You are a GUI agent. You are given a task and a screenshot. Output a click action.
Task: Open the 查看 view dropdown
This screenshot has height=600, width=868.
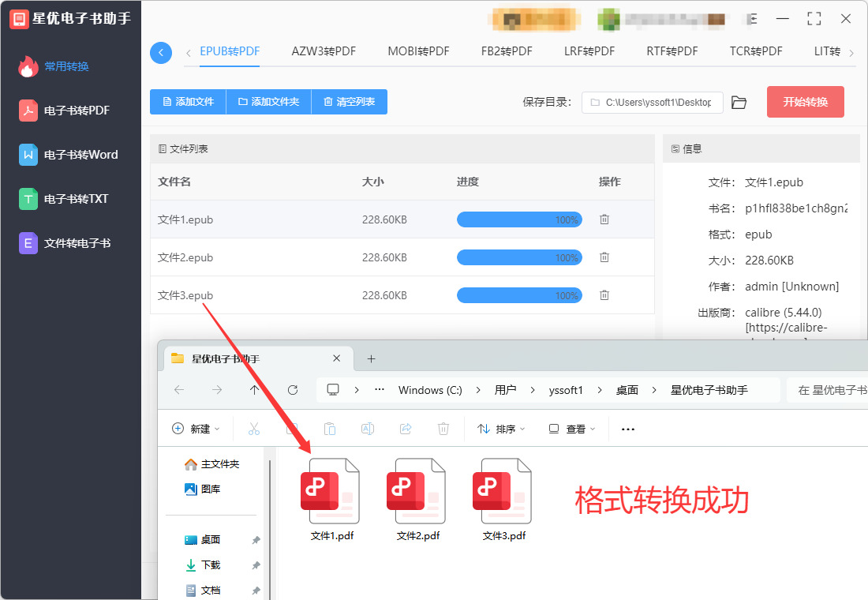point(572,429)
